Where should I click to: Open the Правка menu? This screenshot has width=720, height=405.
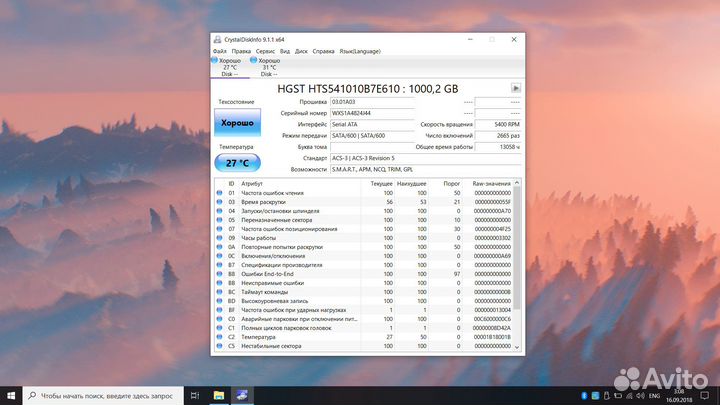pyautogui.click(x=241, y=51)
